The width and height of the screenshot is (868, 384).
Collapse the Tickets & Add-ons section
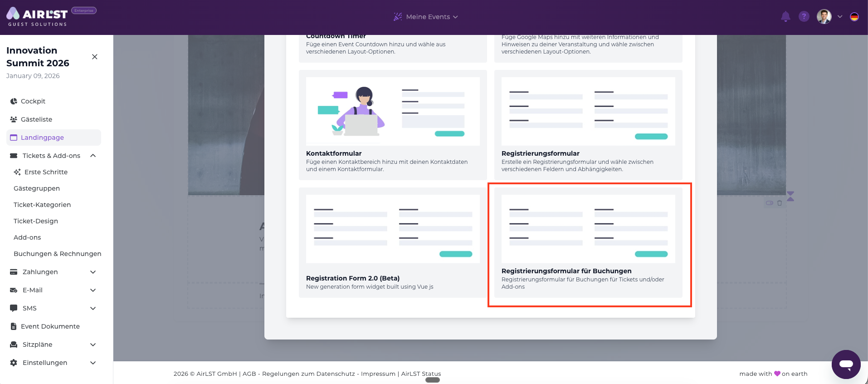click(93, 156)
